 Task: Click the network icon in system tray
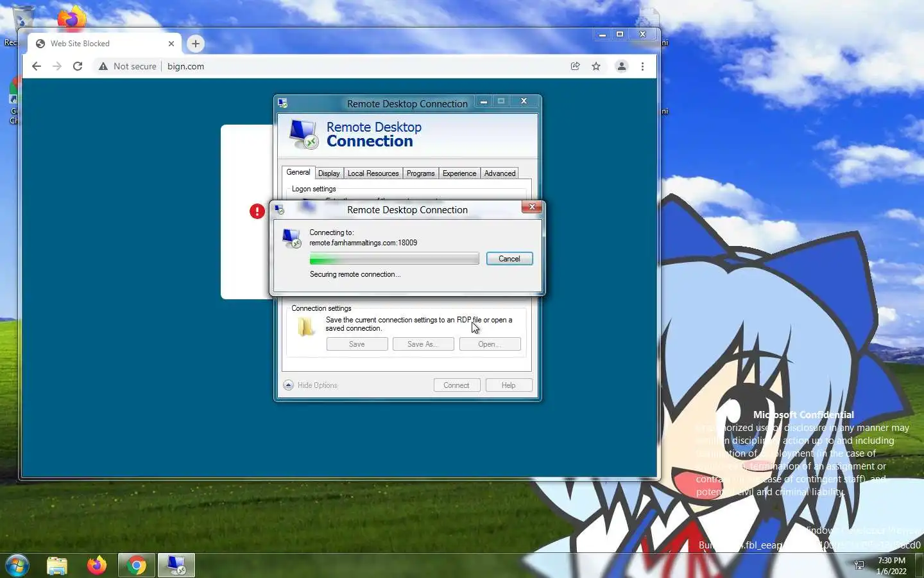click(x=859, y=566)
